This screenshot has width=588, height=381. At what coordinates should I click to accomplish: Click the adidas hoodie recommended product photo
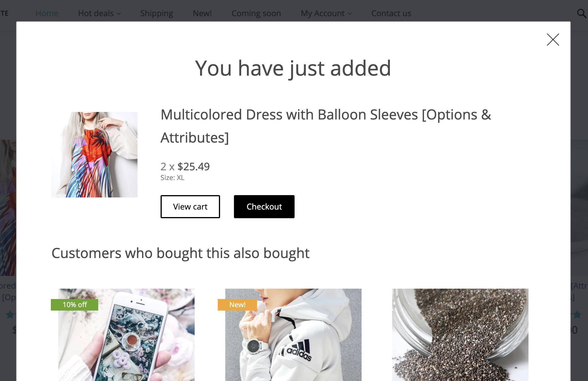pos(293,335)
